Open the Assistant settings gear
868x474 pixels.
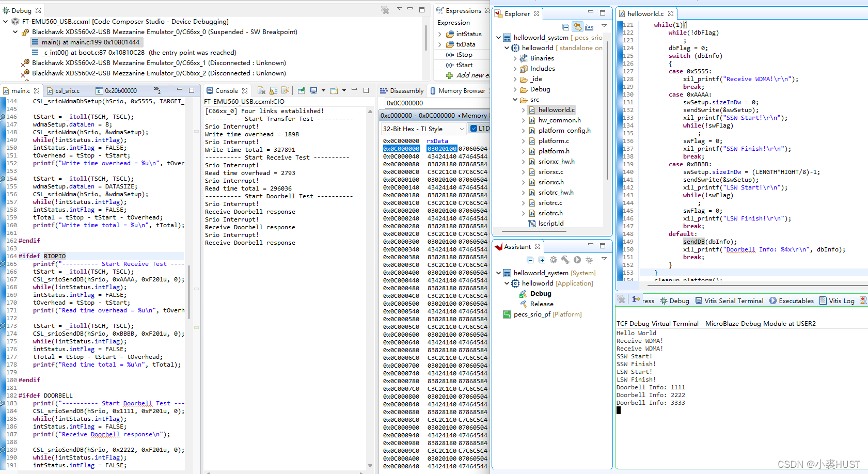pyautogui.click(x=554, y=260)
